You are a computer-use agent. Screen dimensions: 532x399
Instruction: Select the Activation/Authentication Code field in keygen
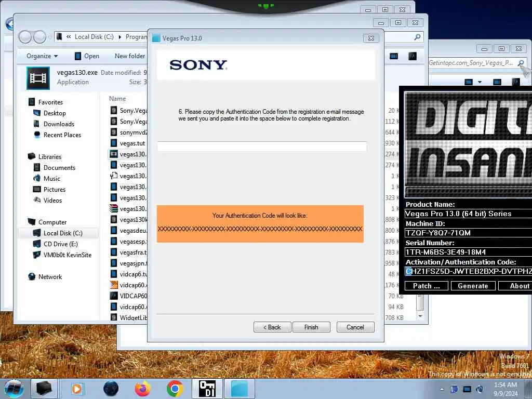[468, 271]
